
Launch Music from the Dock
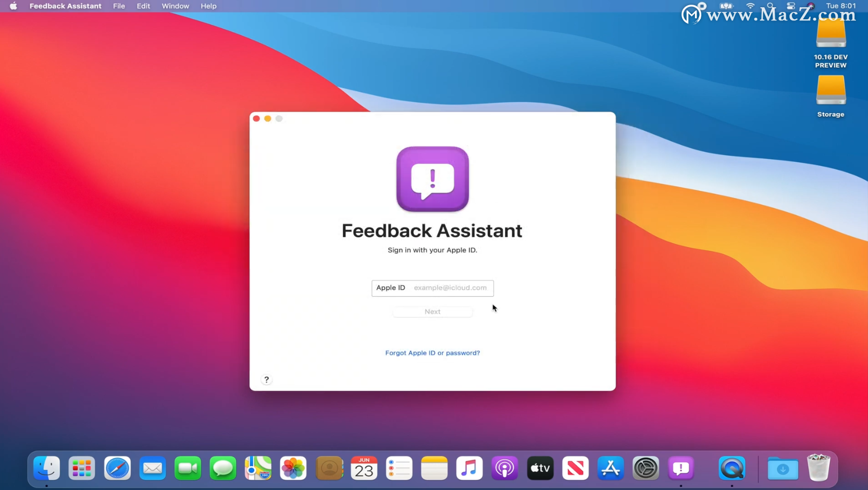click(x=469, y=468)
